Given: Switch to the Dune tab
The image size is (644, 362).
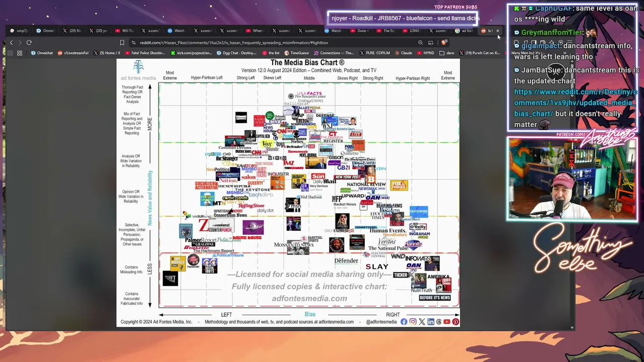Looking at the screenshot, I should coord(360,31).
